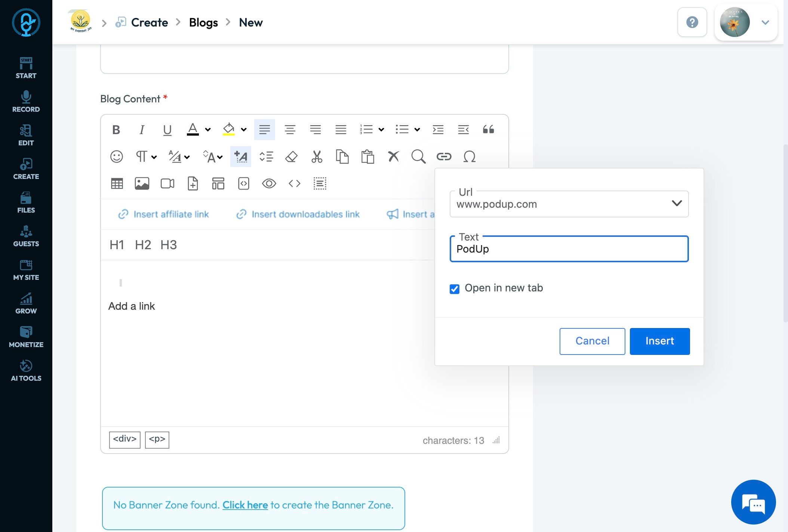The image size is (788, 532).
Task: Open the AI Tools sidebar menu
Action: (26, 370)
